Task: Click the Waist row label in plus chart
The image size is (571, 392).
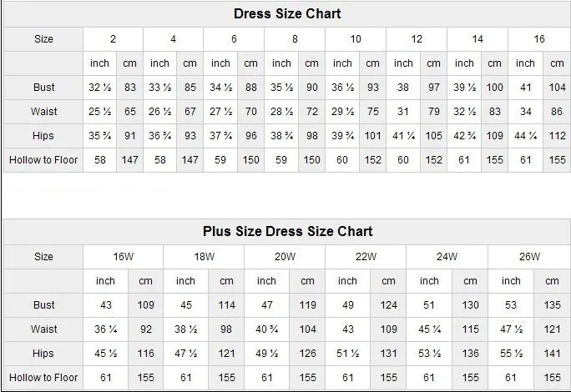Action: coord(44,329)
